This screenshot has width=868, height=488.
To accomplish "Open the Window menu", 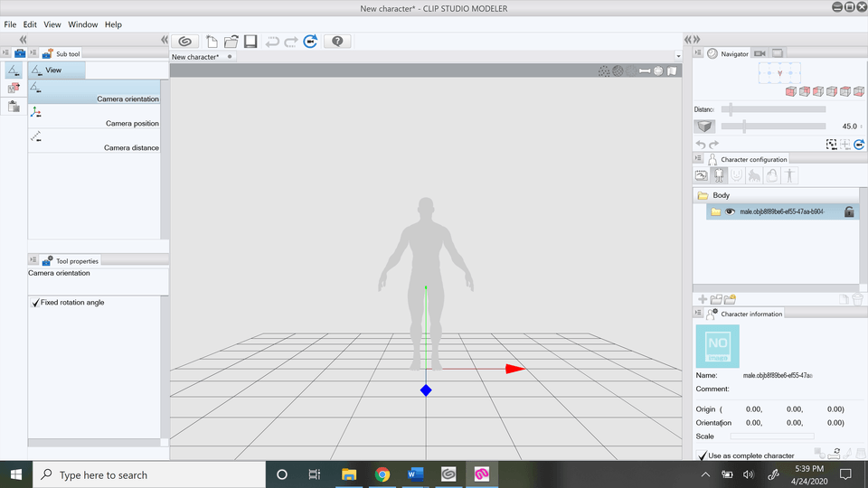I will coord(83,24).
